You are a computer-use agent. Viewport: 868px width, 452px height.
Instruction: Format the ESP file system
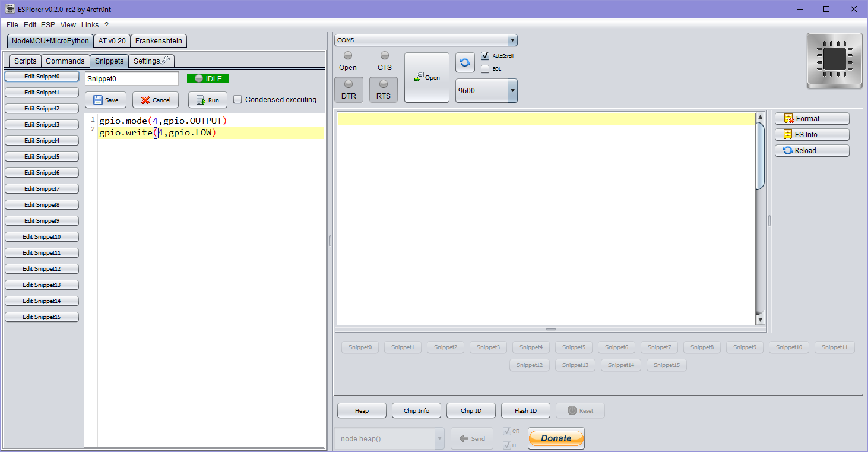pyautogui.click(x=812, y=119)
